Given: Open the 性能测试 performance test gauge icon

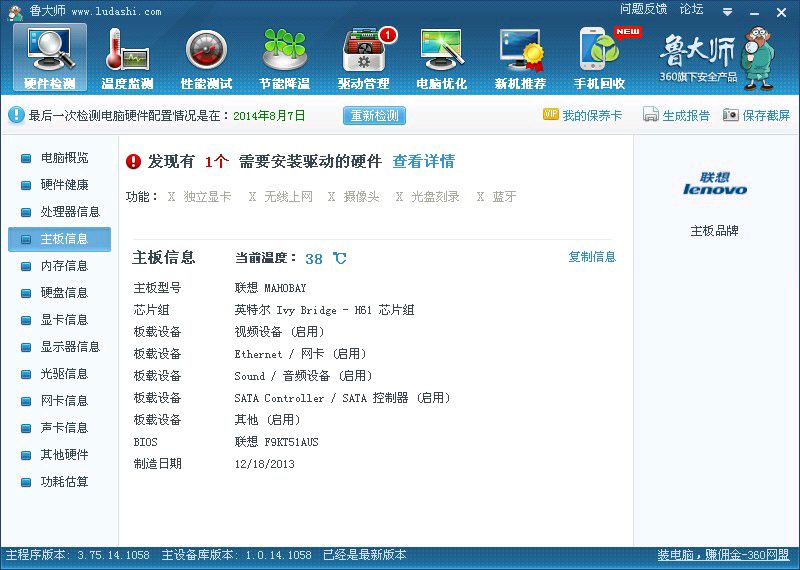Looking at the screenshot, I should tap(206, 57).
